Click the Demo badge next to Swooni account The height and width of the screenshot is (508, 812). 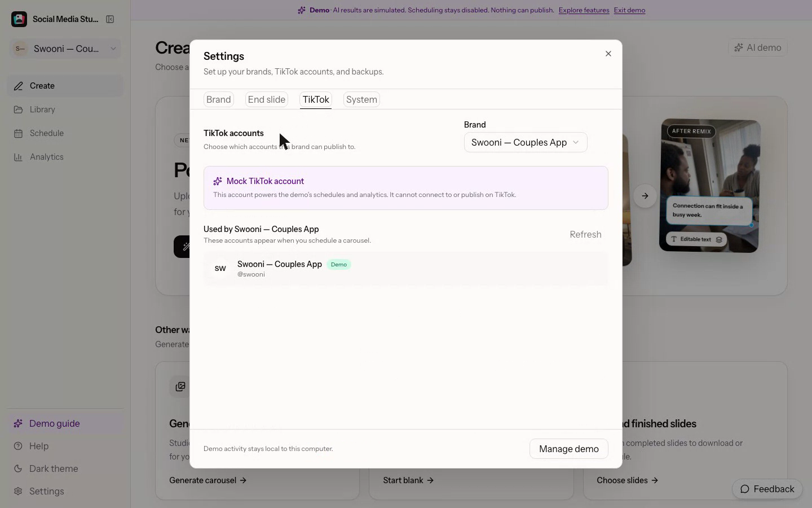coord(339,264)
